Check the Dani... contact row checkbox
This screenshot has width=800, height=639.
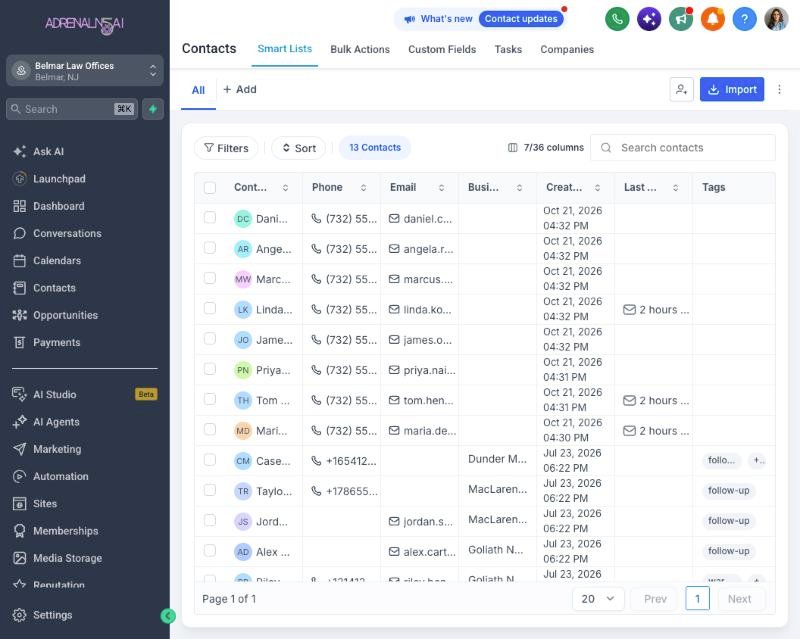pos(210,217)
